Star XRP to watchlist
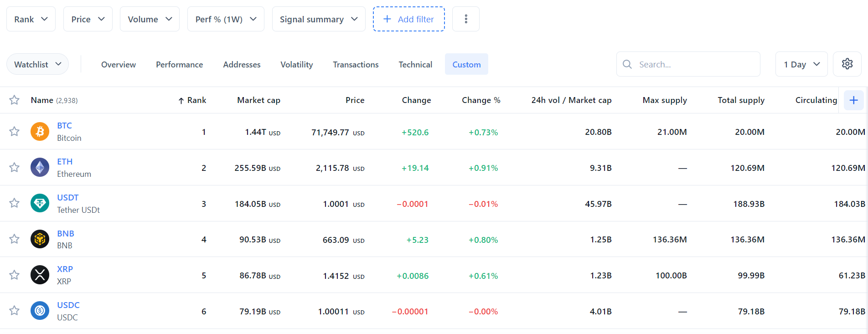868x334 pixels. (x=14, y=275)
